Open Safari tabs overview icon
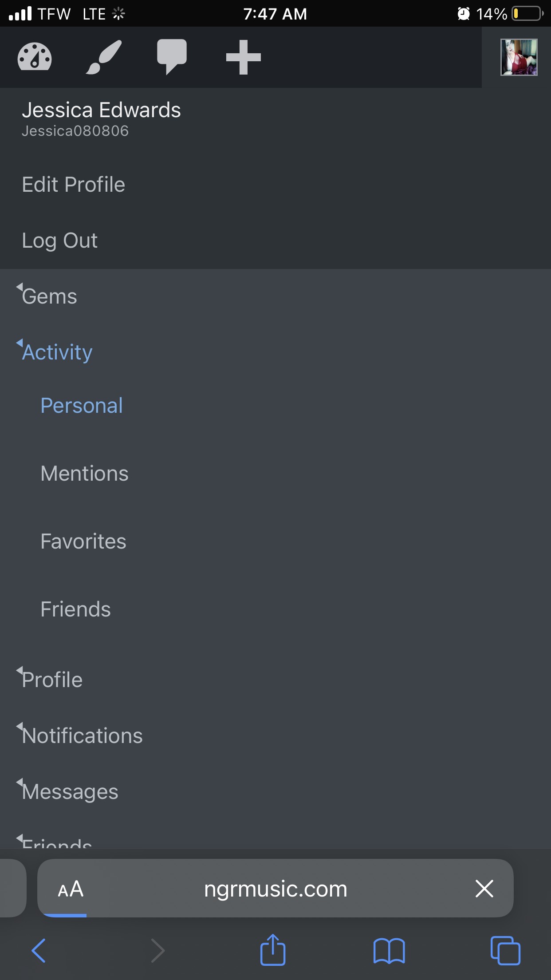 (505, 951)
